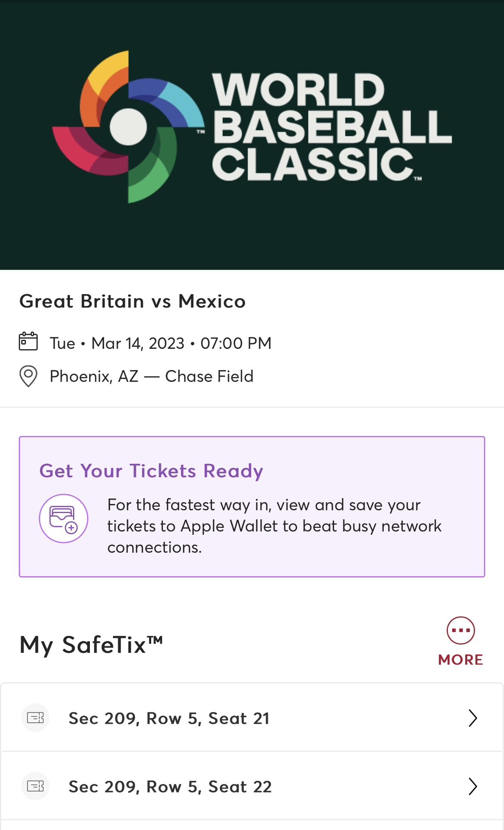
Task: Tap the Great Britain vs Mexico title
Action: click(x=133, y=301)
